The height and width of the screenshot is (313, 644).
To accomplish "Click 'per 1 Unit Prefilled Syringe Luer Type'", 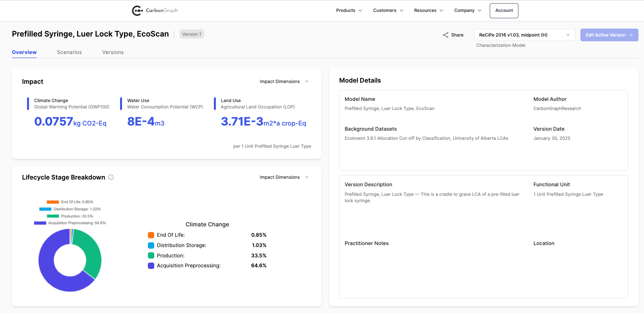I will click(272, 146).
